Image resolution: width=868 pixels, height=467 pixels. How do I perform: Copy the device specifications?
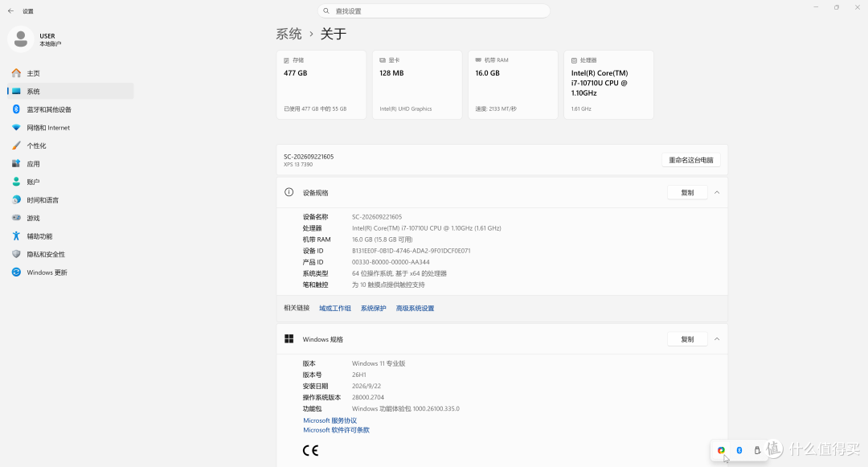687,193
